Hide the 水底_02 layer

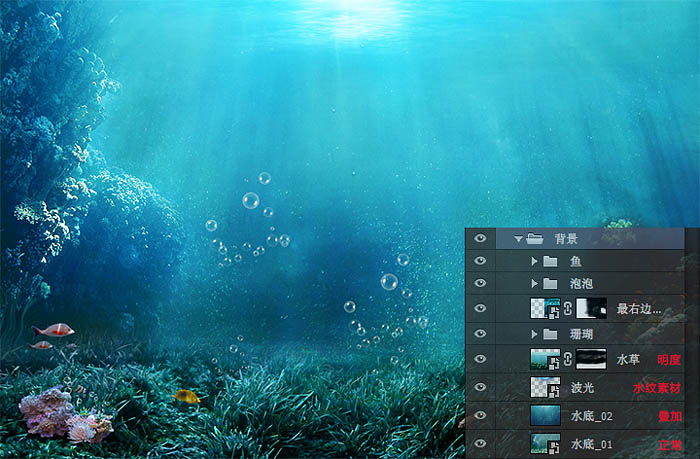coord(481,414)
